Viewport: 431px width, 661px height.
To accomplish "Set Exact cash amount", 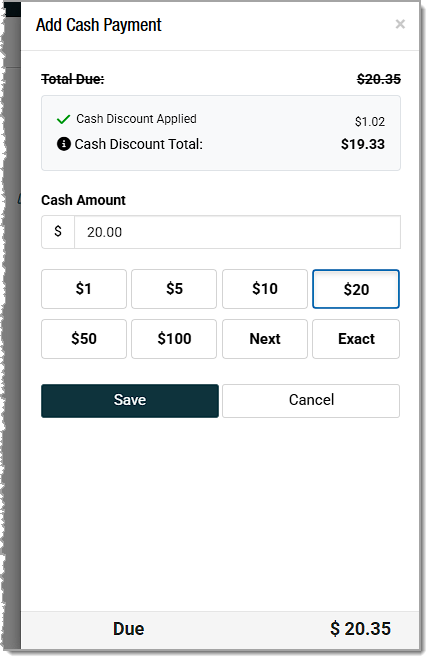I will pyautogui.click(x=356, y=339).
